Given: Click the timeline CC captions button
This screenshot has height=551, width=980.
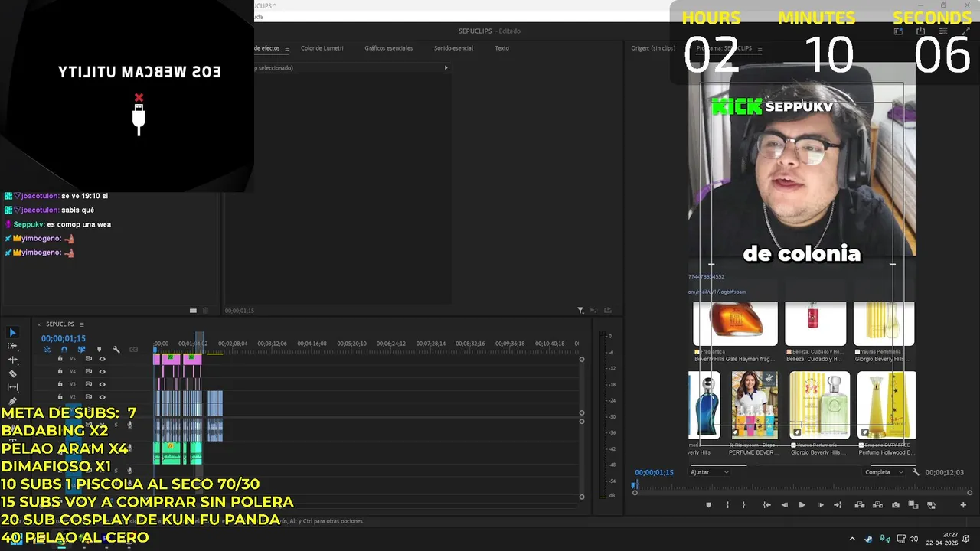Looking at the screenshot, I should click(133, 350).
